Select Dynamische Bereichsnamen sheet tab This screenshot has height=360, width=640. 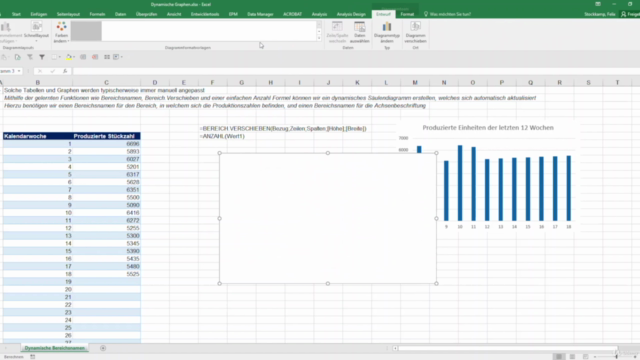54,348
